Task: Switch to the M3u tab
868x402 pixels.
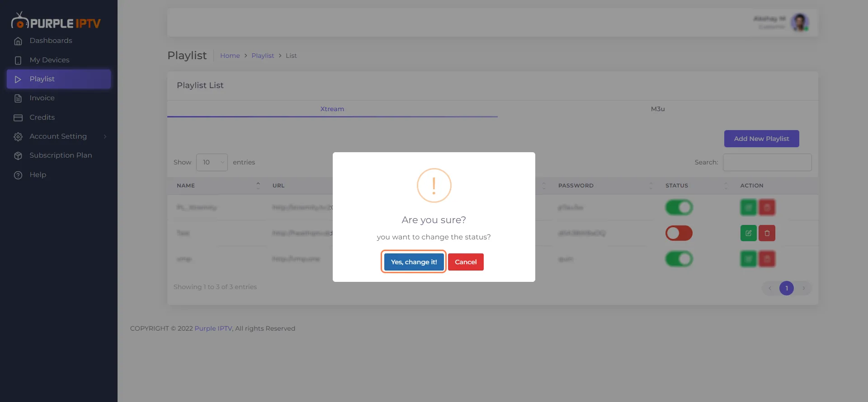Action: (658, 109)
